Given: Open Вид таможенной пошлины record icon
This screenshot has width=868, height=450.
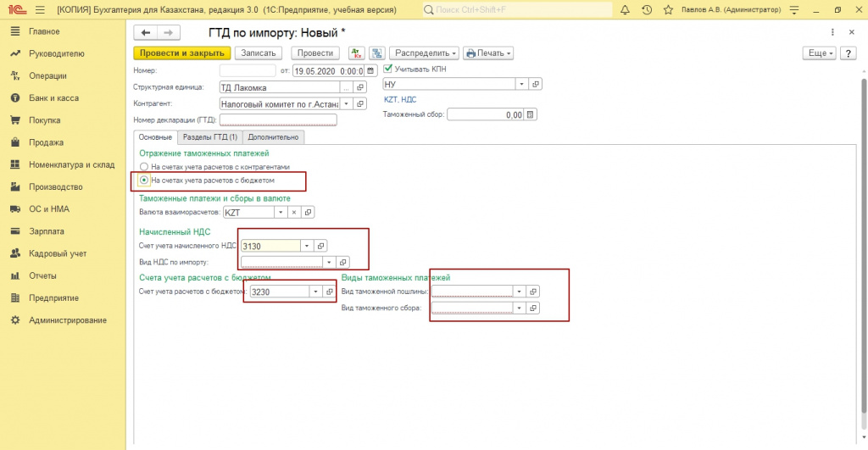Looking at the screenshot, I should click(533, 292).
